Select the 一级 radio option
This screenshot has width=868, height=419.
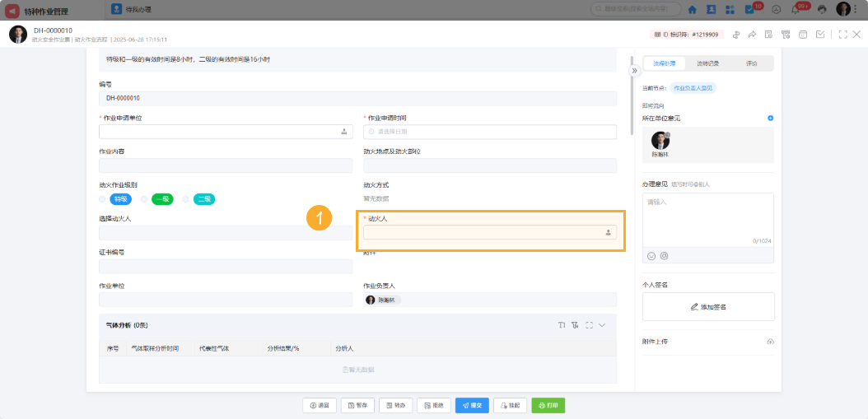(144, 199)
